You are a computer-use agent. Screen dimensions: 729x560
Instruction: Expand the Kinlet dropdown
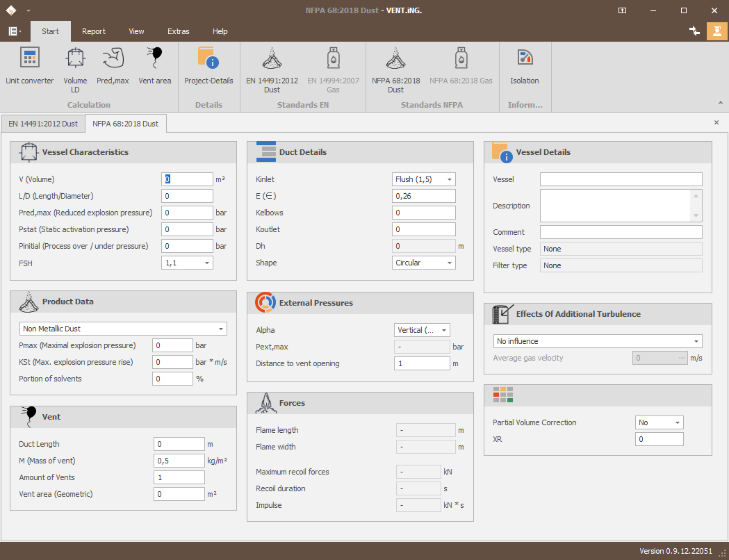(x=450, y=179)
